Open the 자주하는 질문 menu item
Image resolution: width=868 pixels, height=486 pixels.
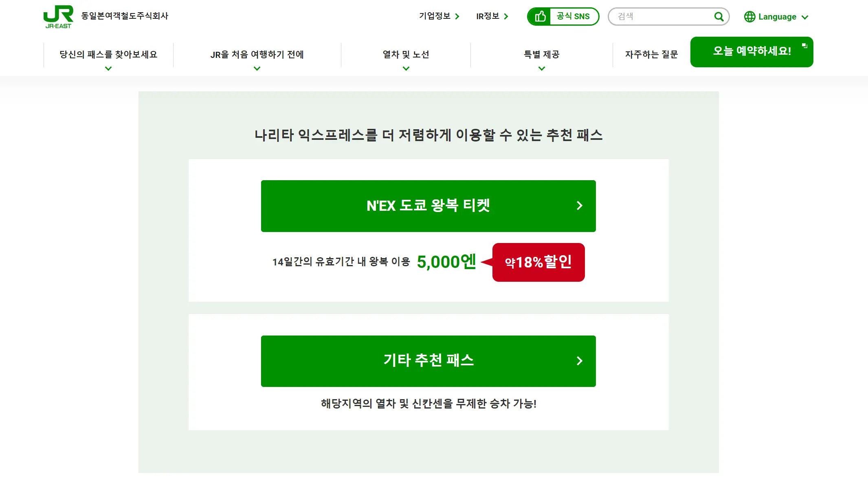[651, 55]
